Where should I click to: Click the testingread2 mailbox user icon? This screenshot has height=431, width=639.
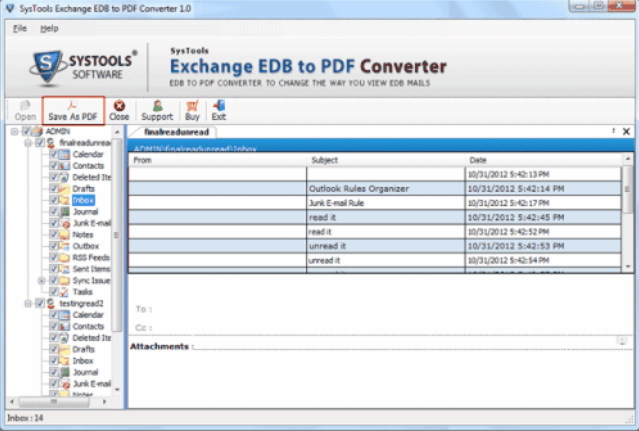click(x=51, y=303)
